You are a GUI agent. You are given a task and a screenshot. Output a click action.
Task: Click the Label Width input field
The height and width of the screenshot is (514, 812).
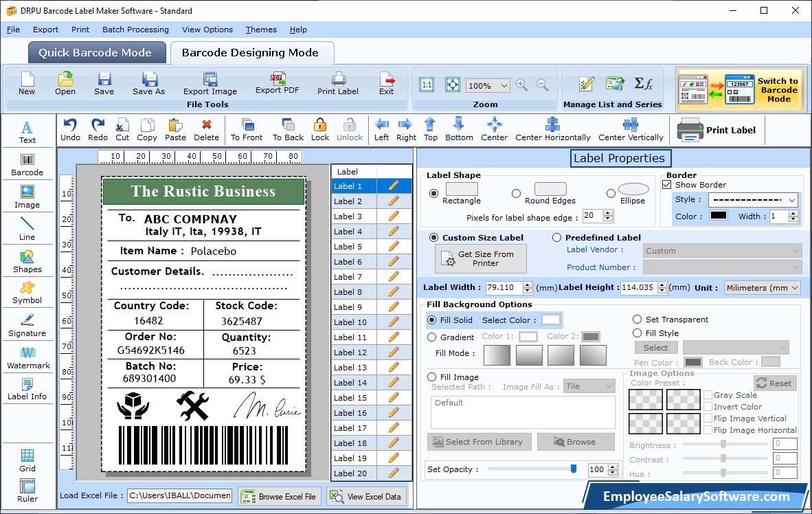tap(504, 287)
